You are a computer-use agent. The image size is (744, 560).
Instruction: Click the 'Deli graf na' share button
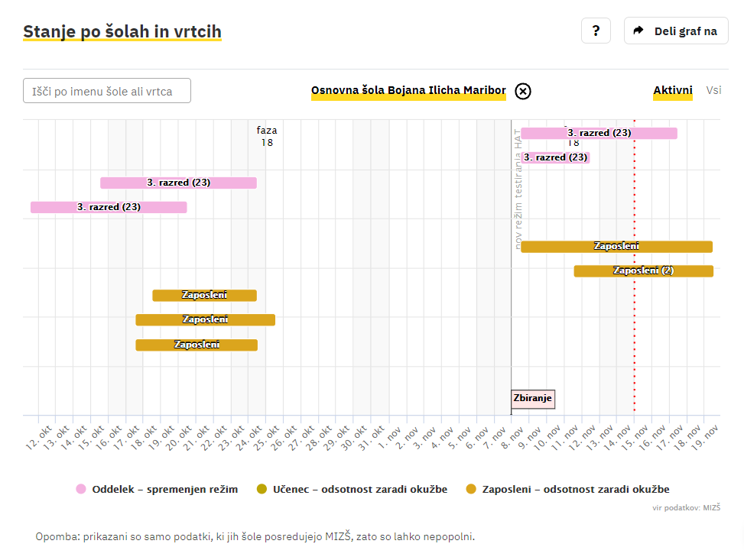676,31
